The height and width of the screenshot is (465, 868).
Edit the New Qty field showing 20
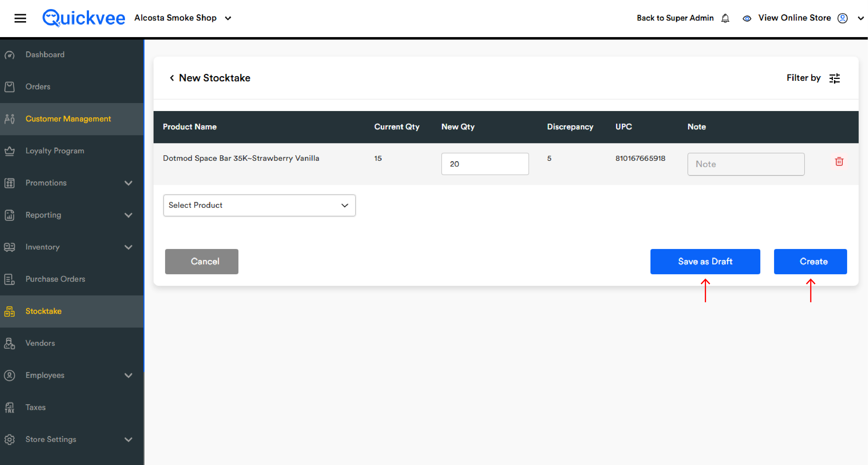tap(485, 164)
